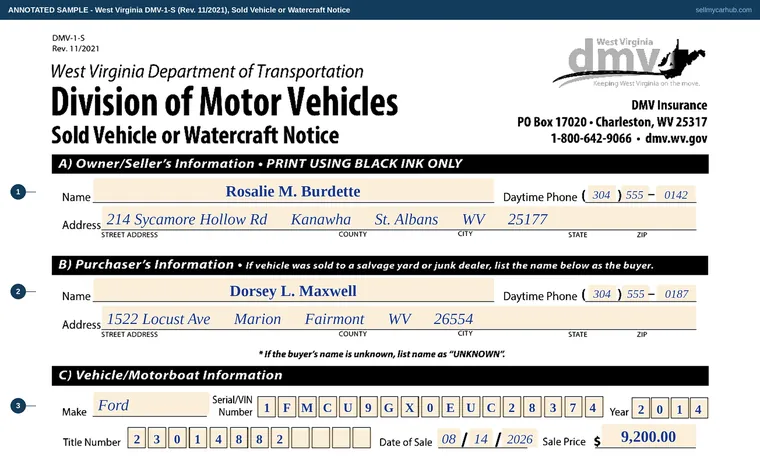Image resolution: width=760 pixels, height=456 pixels.
Task: Click the 'West Virginia Department of Transportation' line
Action: pos(207,71)
